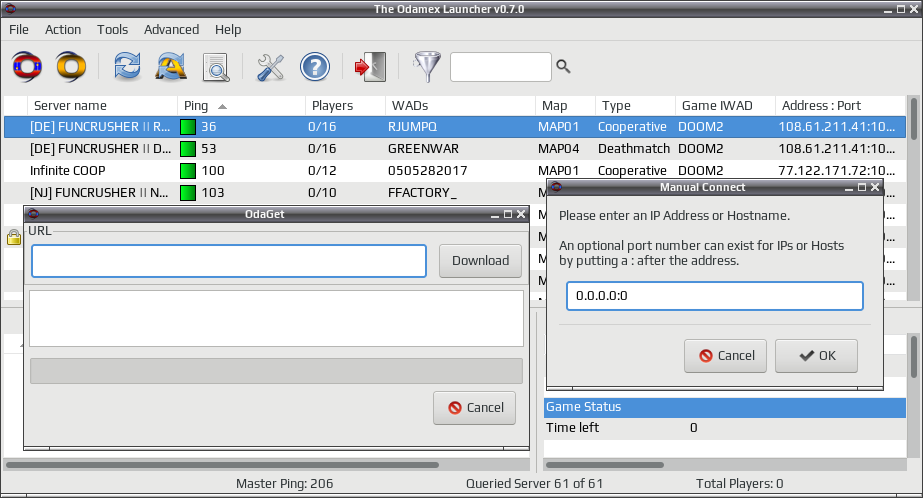Click the filter search text field
Screen dimensions: 923x498
501,67
